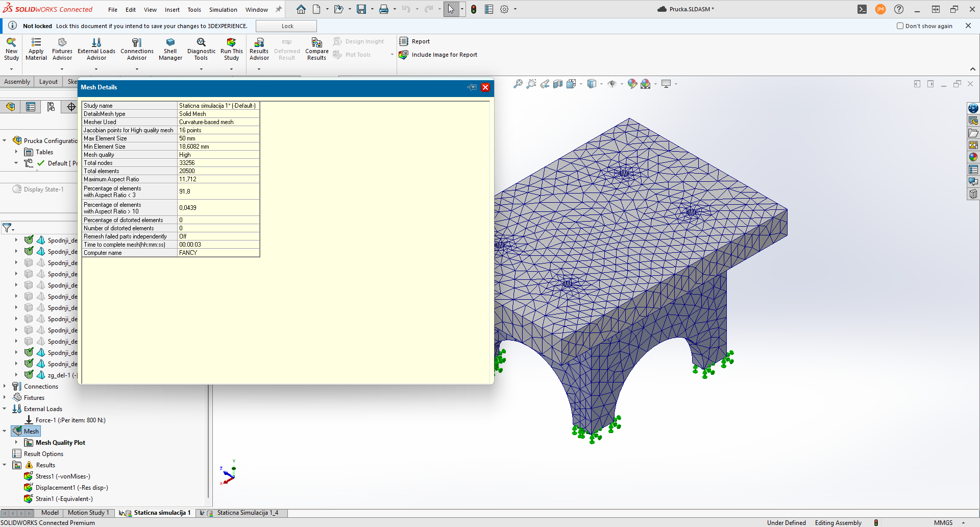Open SOLIDWORKS Resources task pane icon

click(x=973, y=108)
